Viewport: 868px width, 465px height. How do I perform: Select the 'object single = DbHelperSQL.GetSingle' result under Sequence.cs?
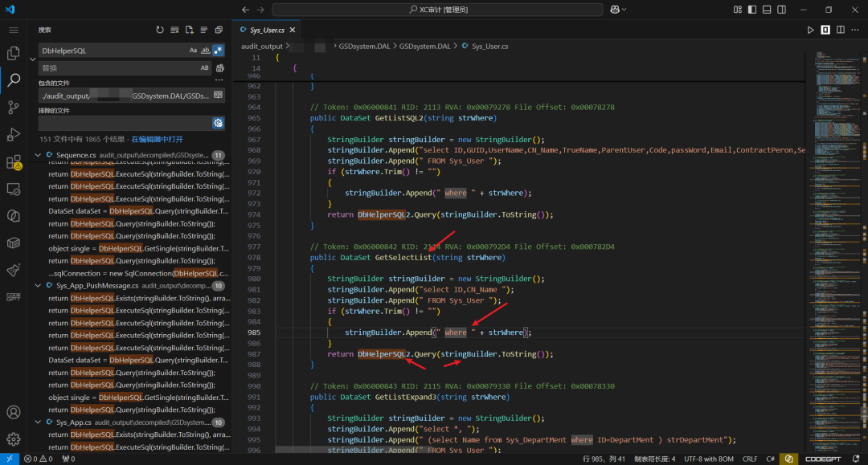[138, 249]
